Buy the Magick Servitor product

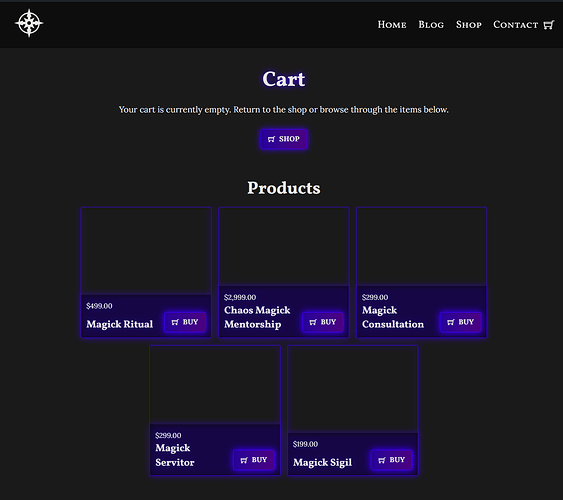pos(254,460)
